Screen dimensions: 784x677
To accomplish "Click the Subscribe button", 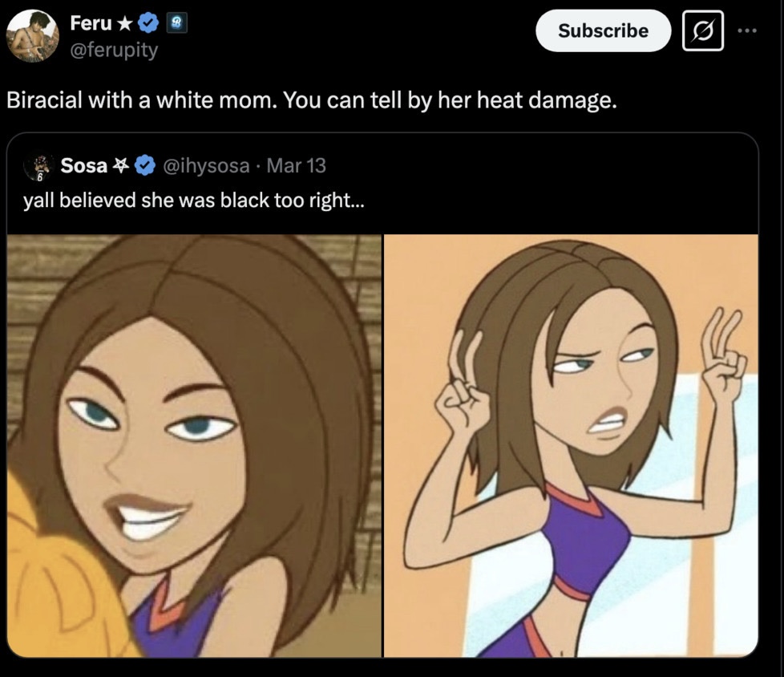I will click(603, 30).
